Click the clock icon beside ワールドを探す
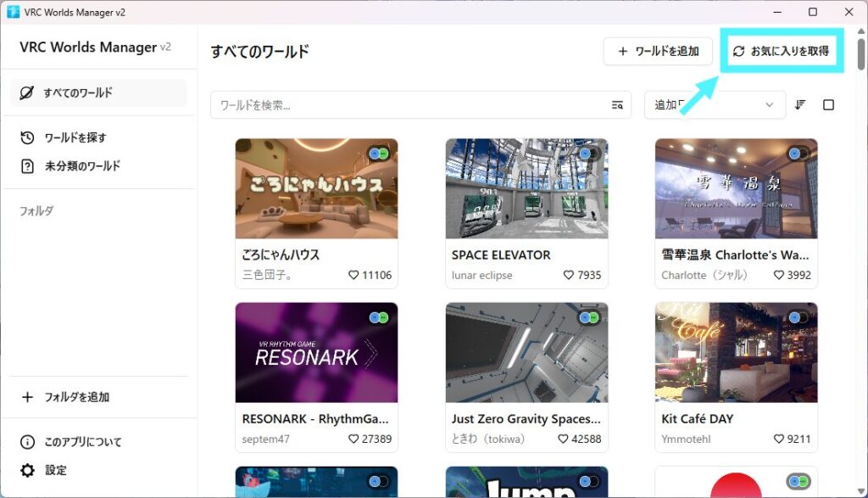 [x=27, y=137]
